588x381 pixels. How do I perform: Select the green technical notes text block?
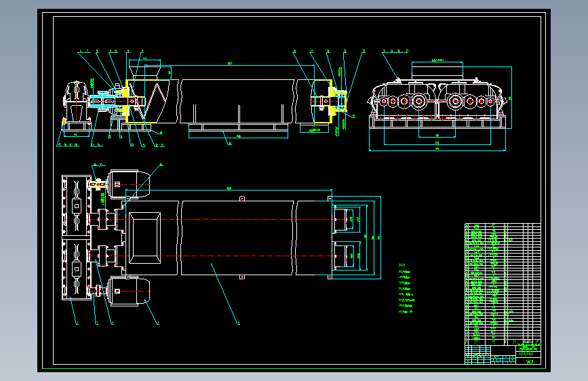pos(406,288)
